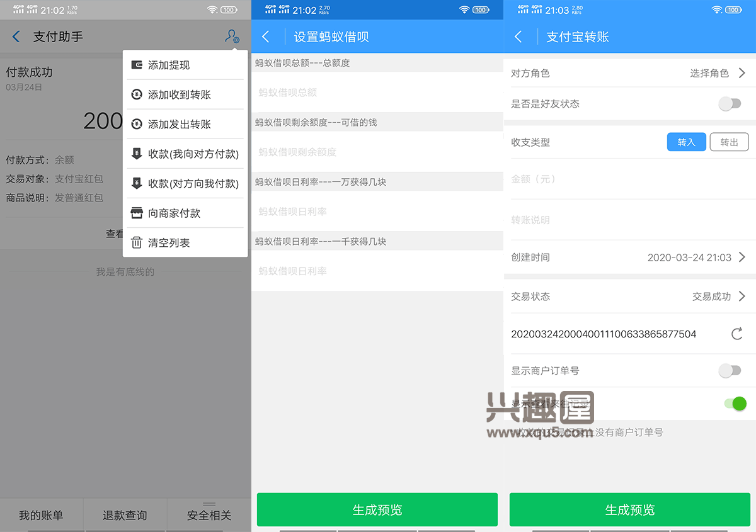Tap the transfer icon beside 添加收到转账
The height and width of the screenshot is (532, 756).
point(137,94)
